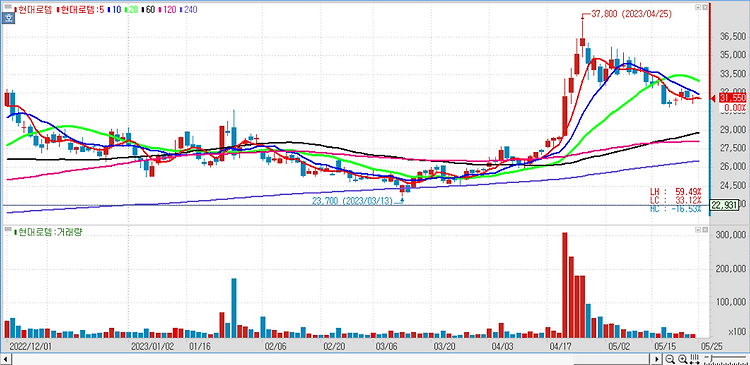Click the 35,000 price axis label
The height and width of the screenshot is (365, 750).
click(x=733, y=55)
